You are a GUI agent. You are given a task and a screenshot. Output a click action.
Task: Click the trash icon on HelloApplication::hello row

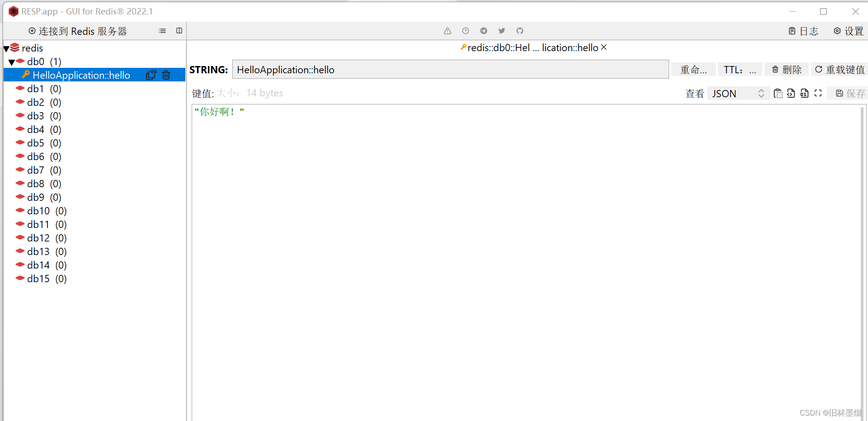coord(166,75)
